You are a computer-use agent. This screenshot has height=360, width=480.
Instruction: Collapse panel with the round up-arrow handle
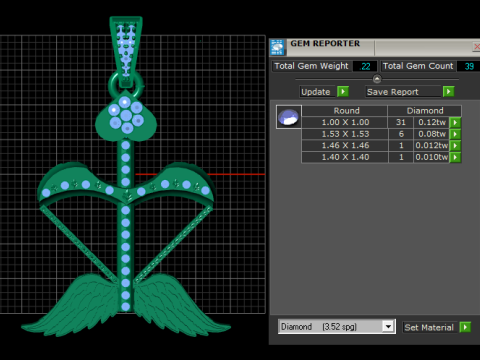pos(377,79)
